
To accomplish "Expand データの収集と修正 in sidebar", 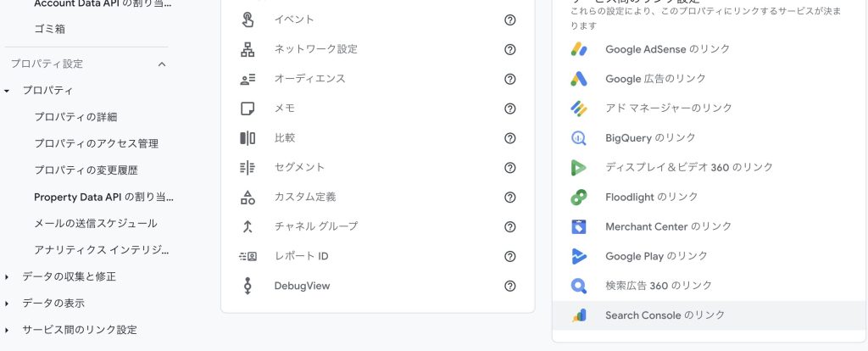I will pos(7,276).
